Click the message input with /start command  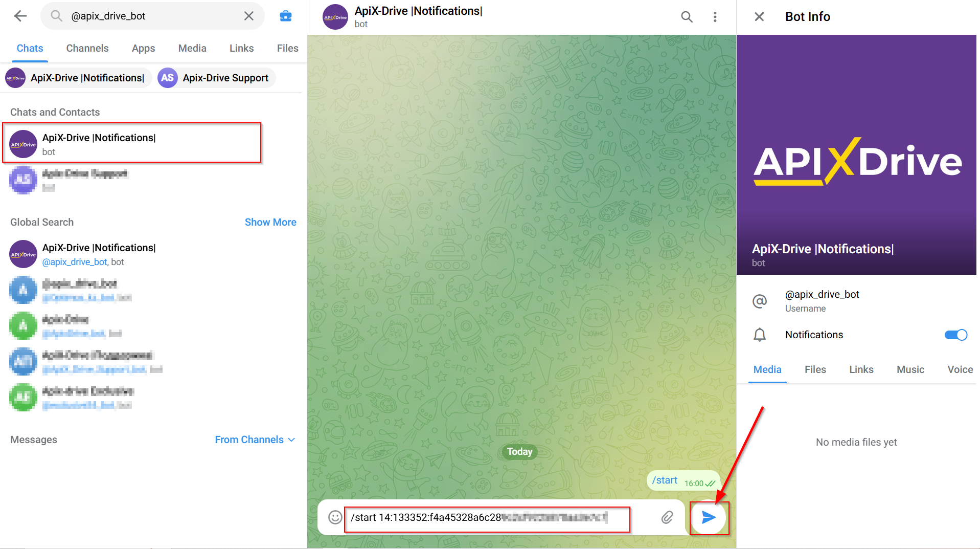pos(487,518)
